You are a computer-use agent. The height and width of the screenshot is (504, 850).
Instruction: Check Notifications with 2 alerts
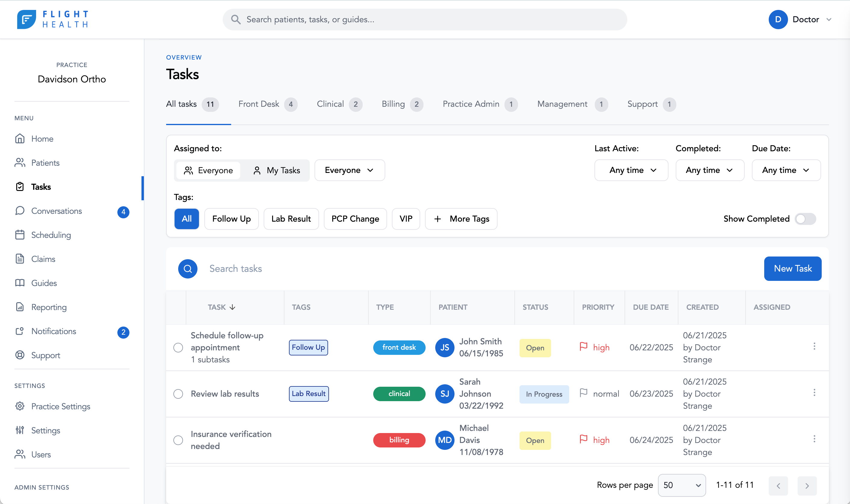click(x=53, y=331)
